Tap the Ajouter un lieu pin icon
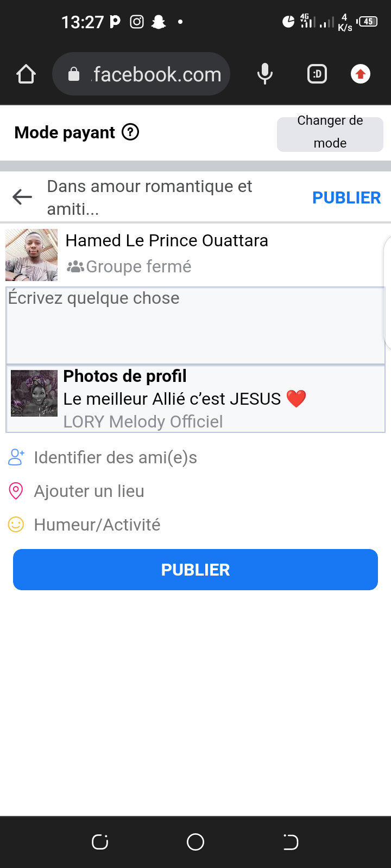The height and width of the screenshot is (868, 391). (16, 491)
